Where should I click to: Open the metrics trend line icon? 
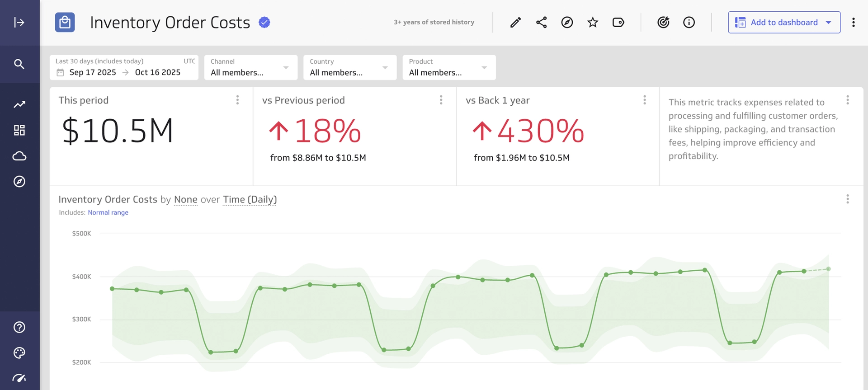(19, 104)
